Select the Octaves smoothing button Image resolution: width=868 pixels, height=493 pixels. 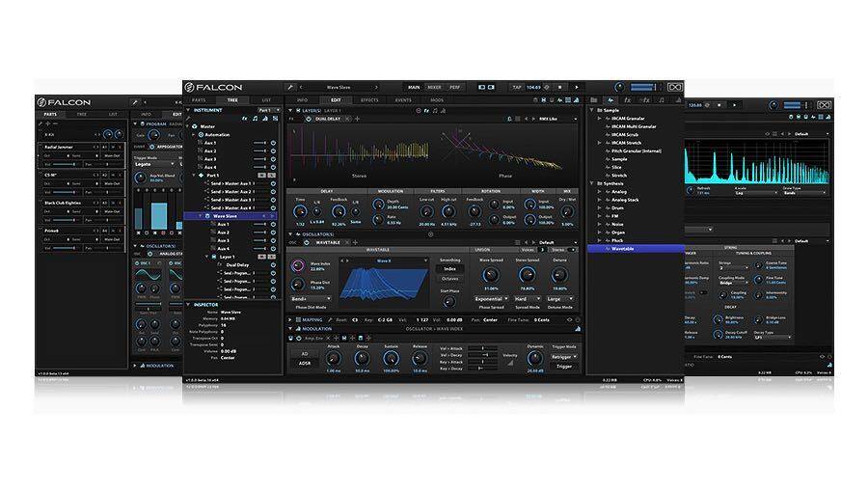[x=449, y=279]
